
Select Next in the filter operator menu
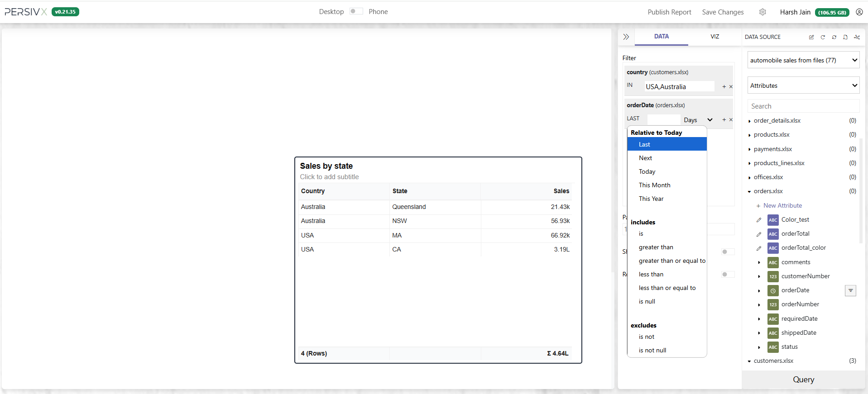coord(667,158)
